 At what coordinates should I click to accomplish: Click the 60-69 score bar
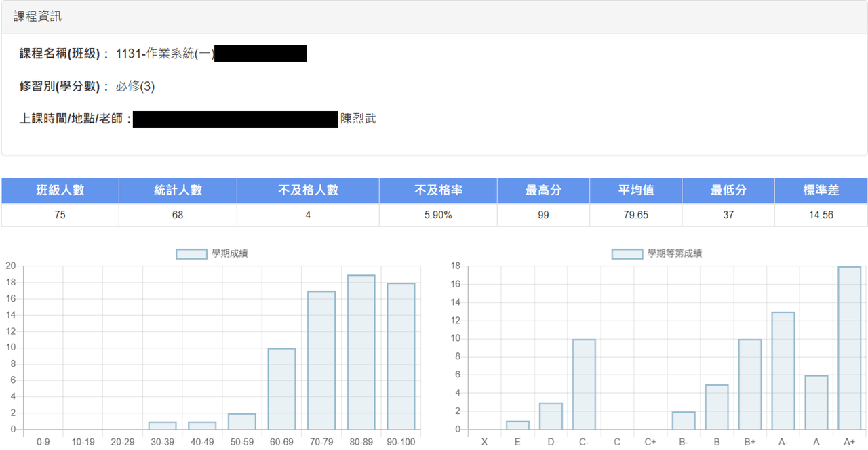tap(281, 389)
